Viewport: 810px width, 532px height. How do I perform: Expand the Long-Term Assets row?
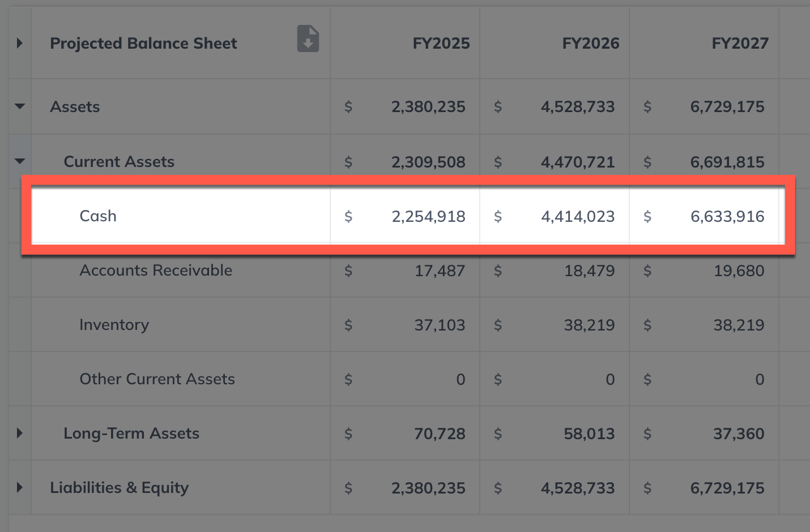click(x=20, y=434)
